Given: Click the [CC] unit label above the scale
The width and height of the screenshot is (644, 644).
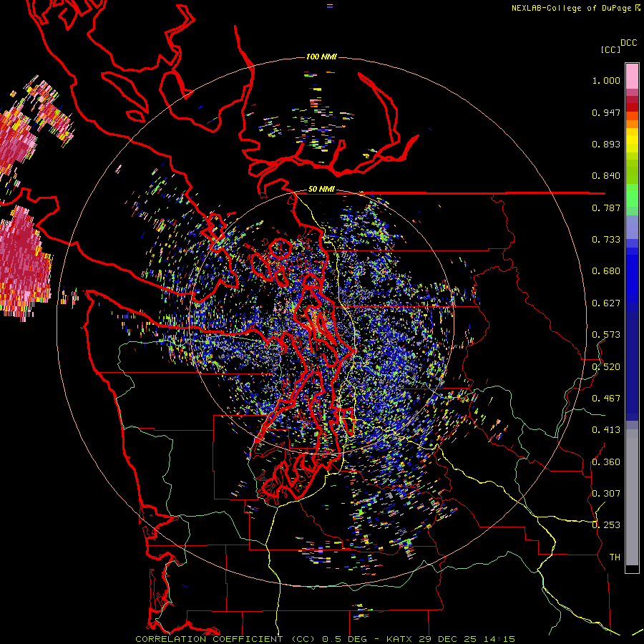Looking at the screenshot, I should coord(610,49).
